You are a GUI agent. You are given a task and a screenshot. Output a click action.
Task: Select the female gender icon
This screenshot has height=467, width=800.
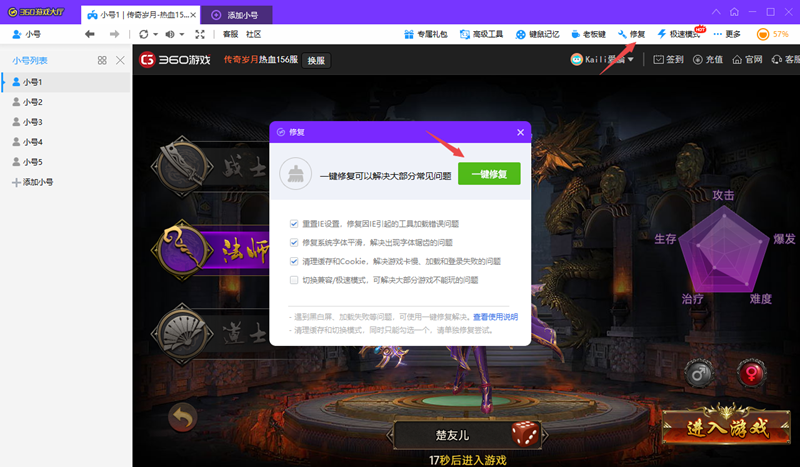[752, 374]
